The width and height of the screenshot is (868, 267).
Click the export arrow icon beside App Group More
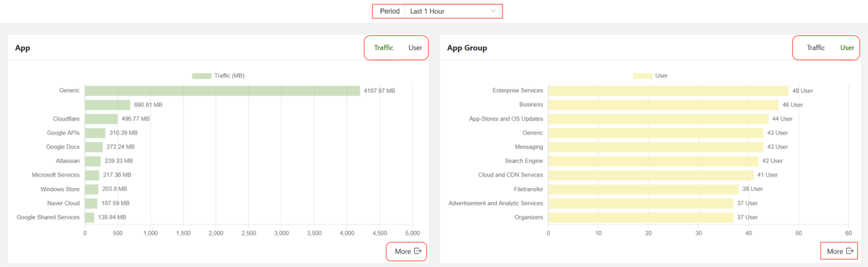[x=849, y=251]
